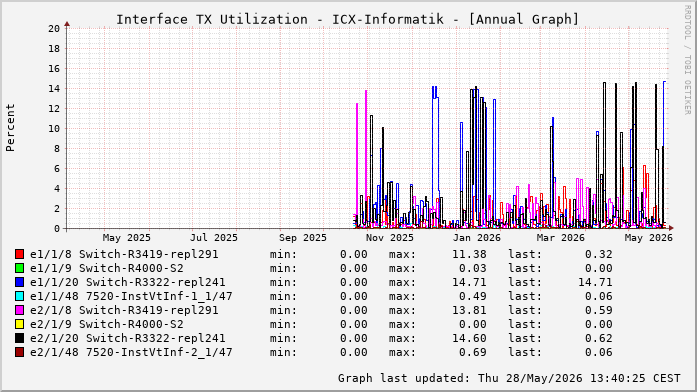
Task: Click the 20 y-axis tick label
Action: point(54,29)
